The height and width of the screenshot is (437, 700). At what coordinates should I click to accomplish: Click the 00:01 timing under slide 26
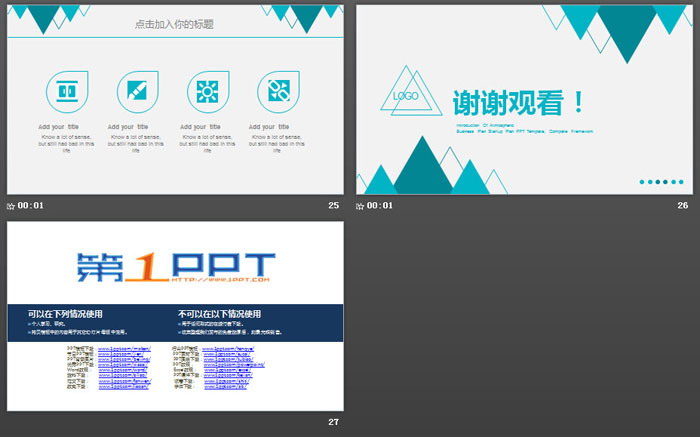380,205
